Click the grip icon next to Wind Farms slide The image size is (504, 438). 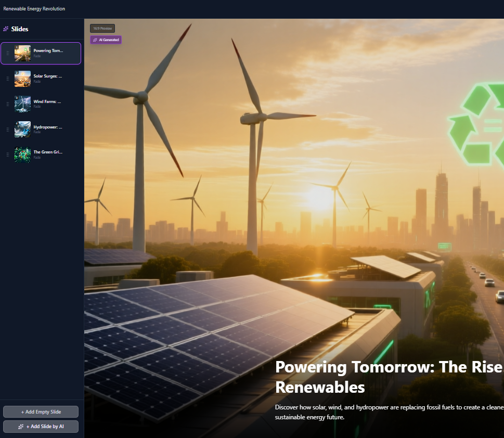[8, 104]
